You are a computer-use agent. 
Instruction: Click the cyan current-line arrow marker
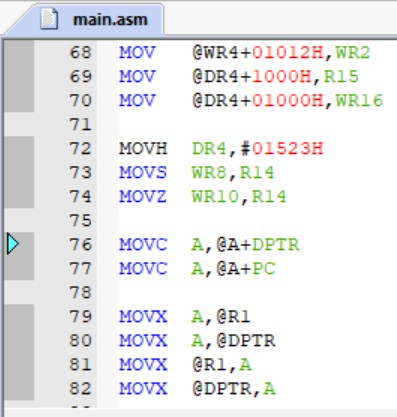[13, 244]
